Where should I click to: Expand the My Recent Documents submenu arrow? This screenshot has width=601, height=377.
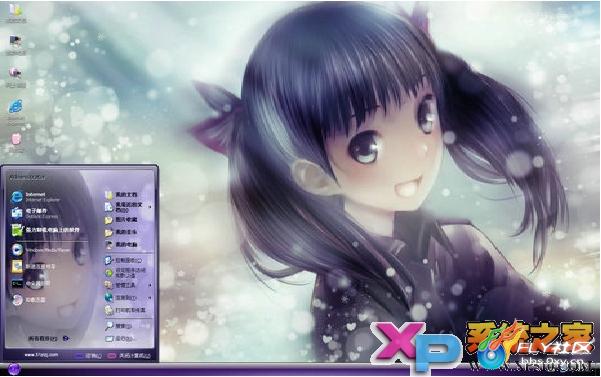tap(150, 207)
